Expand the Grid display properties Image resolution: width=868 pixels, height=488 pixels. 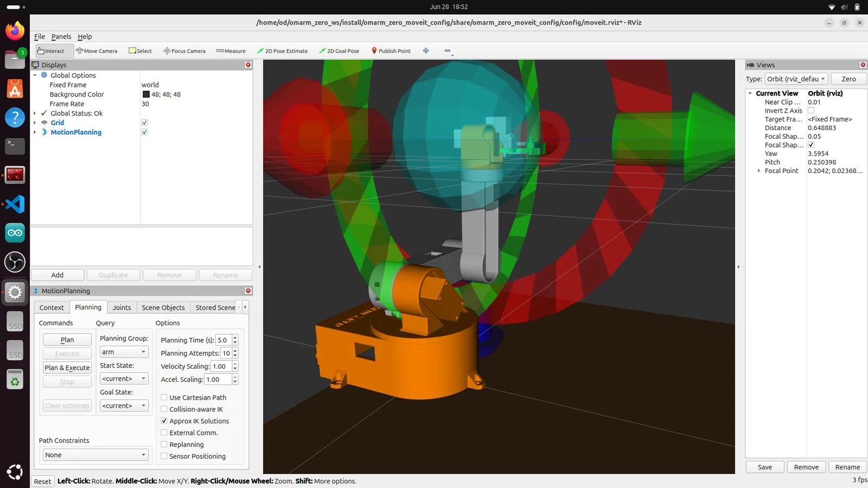[x=35, y=123]
